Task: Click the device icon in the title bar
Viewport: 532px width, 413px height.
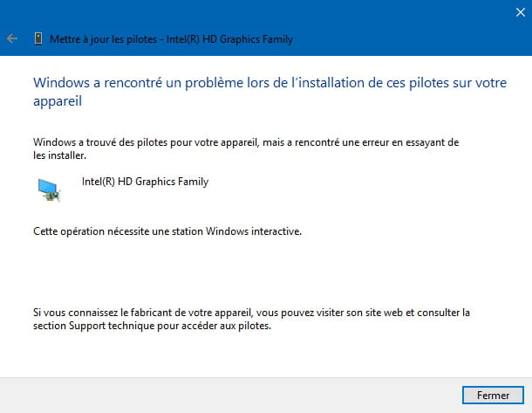Action: pos(38,38)
